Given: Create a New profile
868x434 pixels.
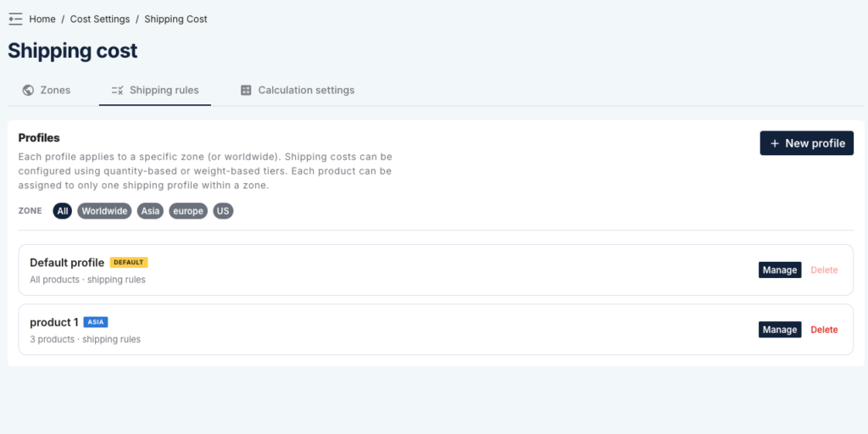Looking at the screenshot, I should point(806,143).
